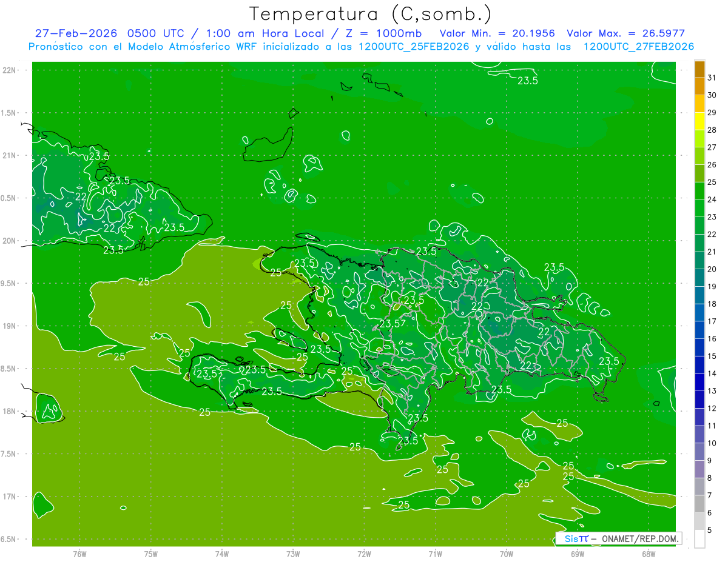Click the 76W longitude axis label

[x=79, y=554]
